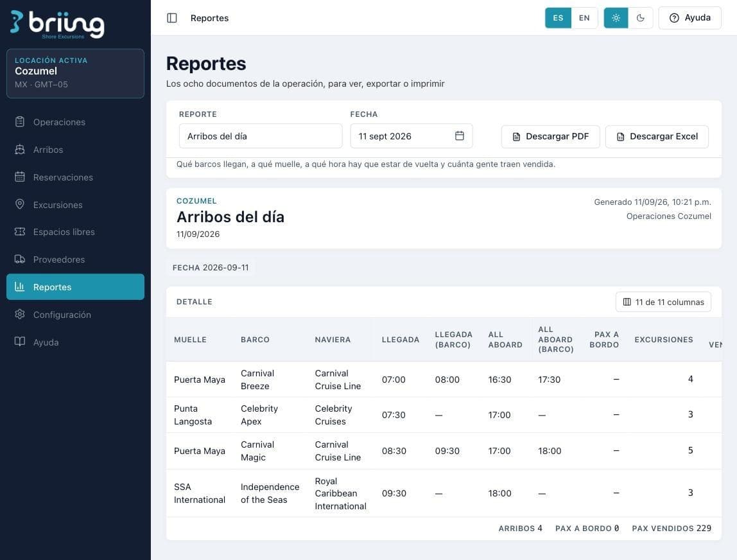Go to Espacios libres in the sidebar
The width and height of the screenshot is (737, 560).
75,232
